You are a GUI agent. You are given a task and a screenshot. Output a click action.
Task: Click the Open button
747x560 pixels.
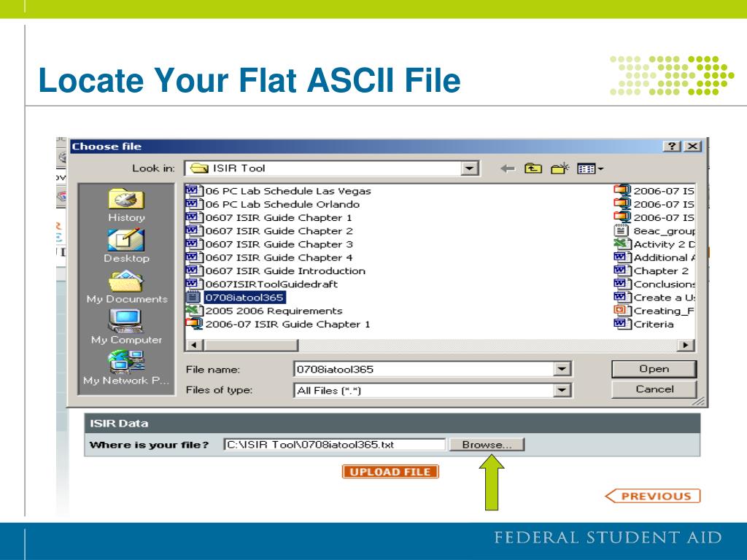654,369
